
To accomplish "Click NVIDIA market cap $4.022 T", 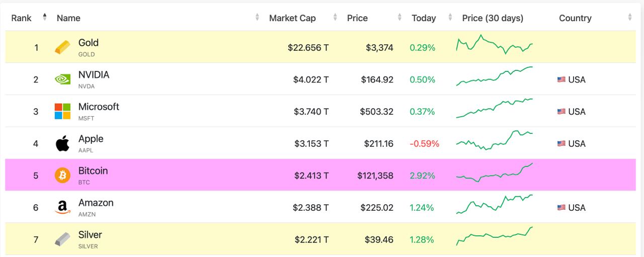I will [311, 79].
